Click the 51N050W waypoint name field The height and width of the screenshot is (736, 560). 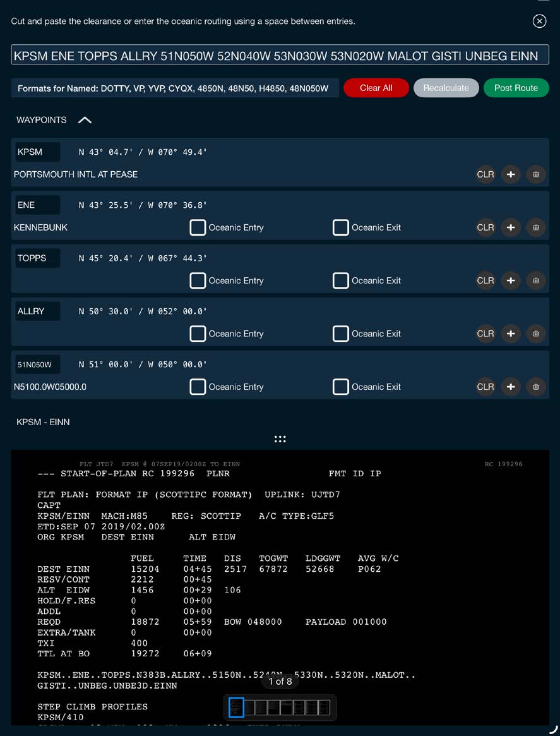tap(37, 365)
